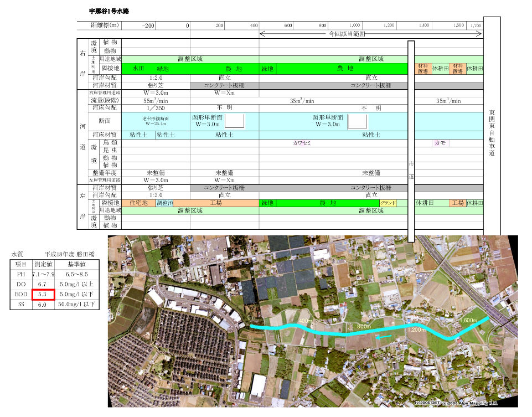Select the PH measured value 7.1～7.9
The width and height of the screenshot is (532, 417).
tap(43, 275)
